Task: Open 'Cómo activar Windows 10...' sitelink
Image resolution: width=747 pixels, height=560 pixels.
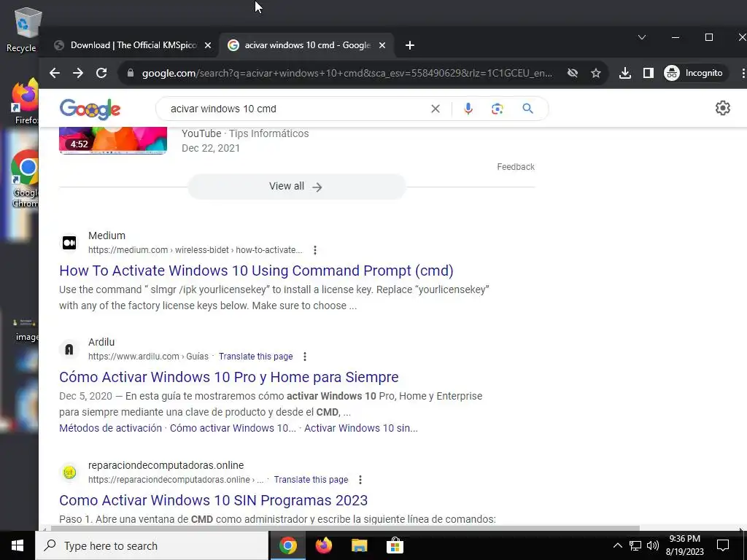Action: coord(233,428)
